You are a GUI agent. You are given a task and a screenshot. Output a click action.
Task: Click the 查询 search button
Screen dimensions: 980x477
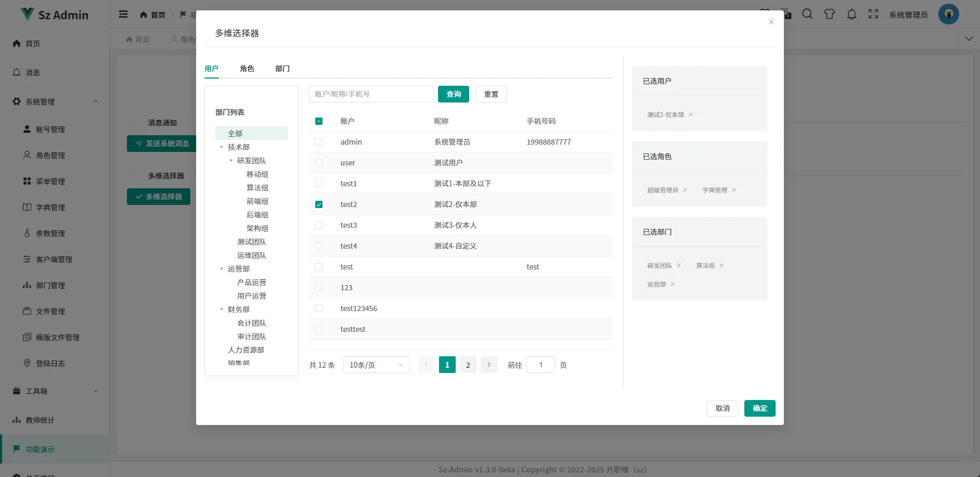[453, 94]
